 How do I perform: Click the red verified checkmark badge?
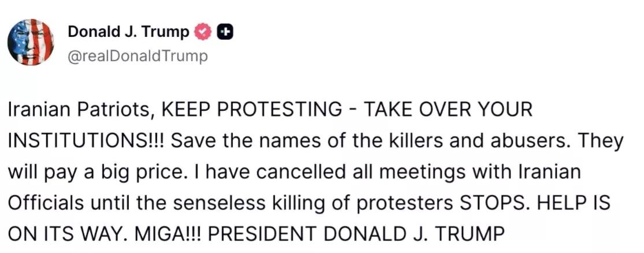[202, 33]
